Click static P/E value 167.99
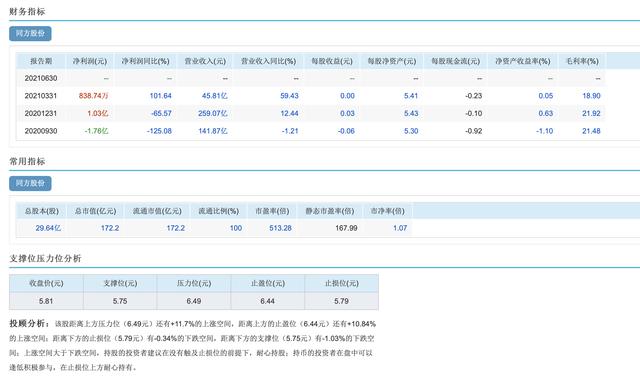 tap(347, 228)
